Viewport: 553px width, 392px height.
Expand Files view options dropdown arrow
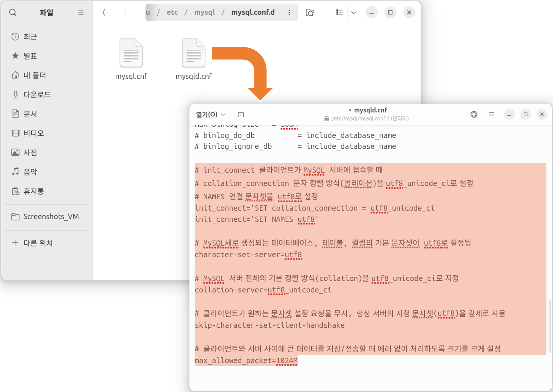pyautogui.click(x=354, y=12)
